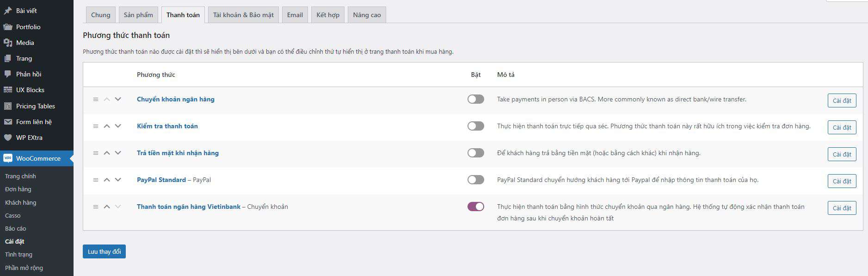Viewport: 868px width, 276px height.
Task: Click the drag handle of the Kiểm tra thanh toán row
Action: 96,126
